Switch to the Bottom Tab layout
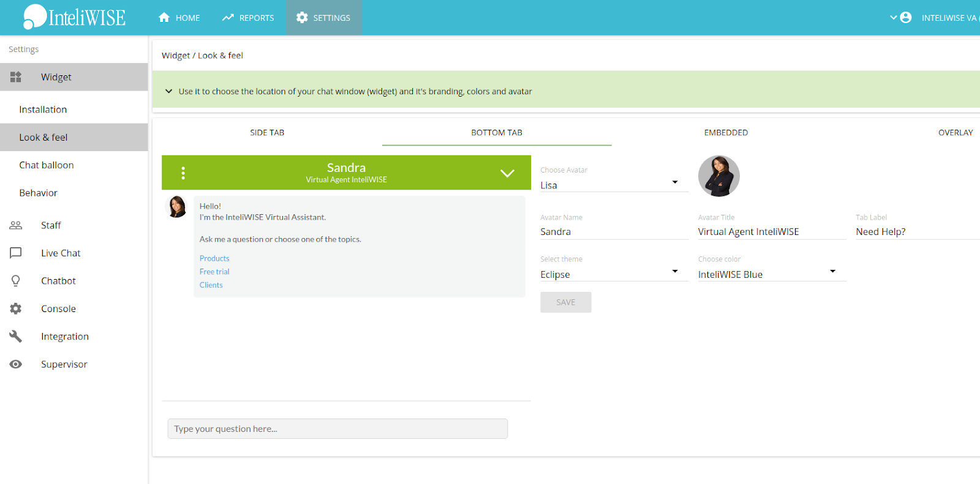980x484 pixels. pyautogui.click(x=497, y=133)
